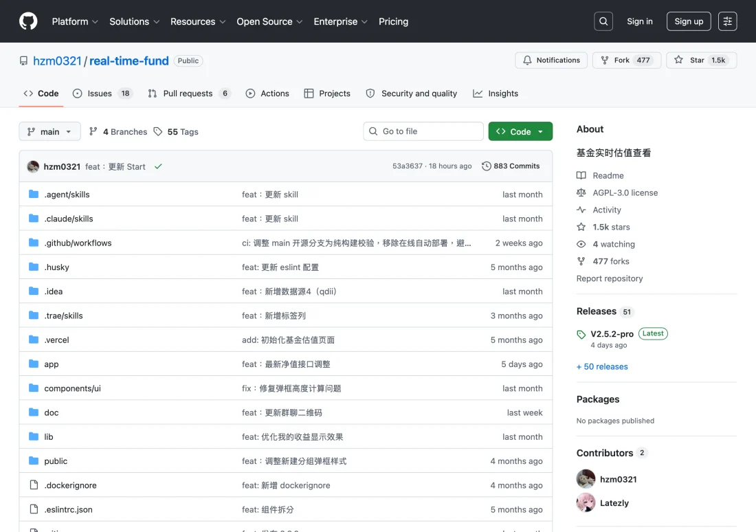Click the fork icon in Fork button
This screenshot has width=756, height=532.
[604, 60]
